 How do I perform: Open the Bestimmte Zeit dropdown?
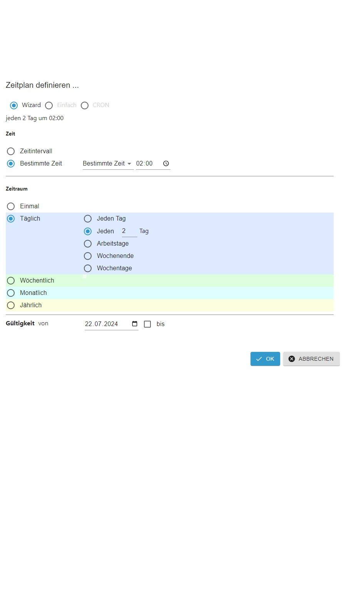point(108,164)
